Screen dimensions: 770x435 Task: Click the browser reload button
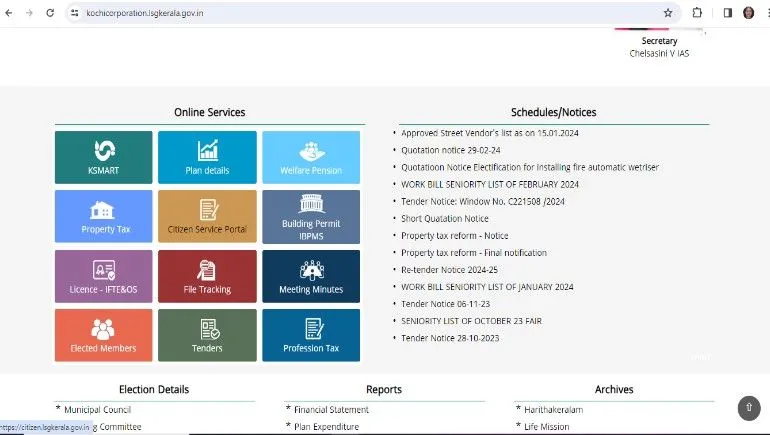(x=50, y=13)
